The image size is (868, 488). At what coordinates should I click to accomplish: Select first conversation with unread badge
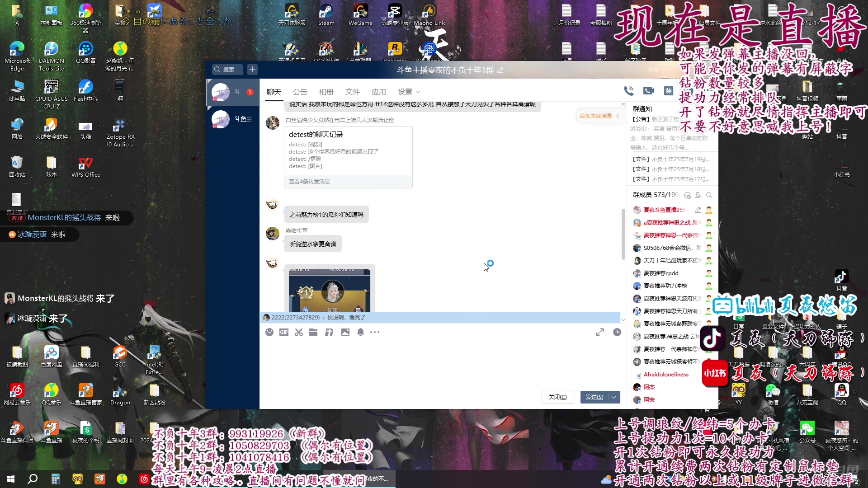point(232,92)
